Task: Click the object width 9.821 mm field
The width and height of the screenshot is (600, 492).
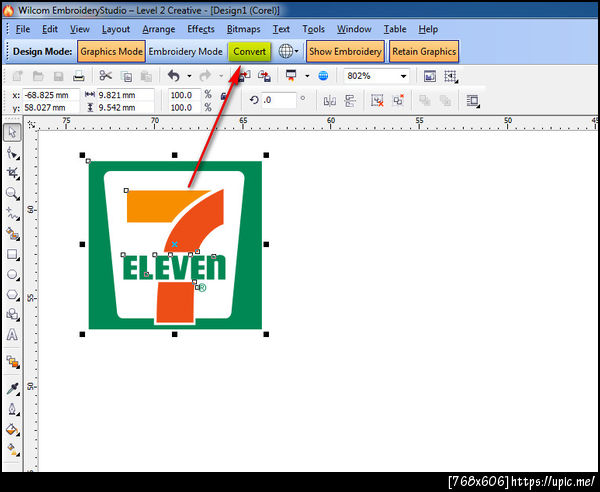Action: click(125, 95)
